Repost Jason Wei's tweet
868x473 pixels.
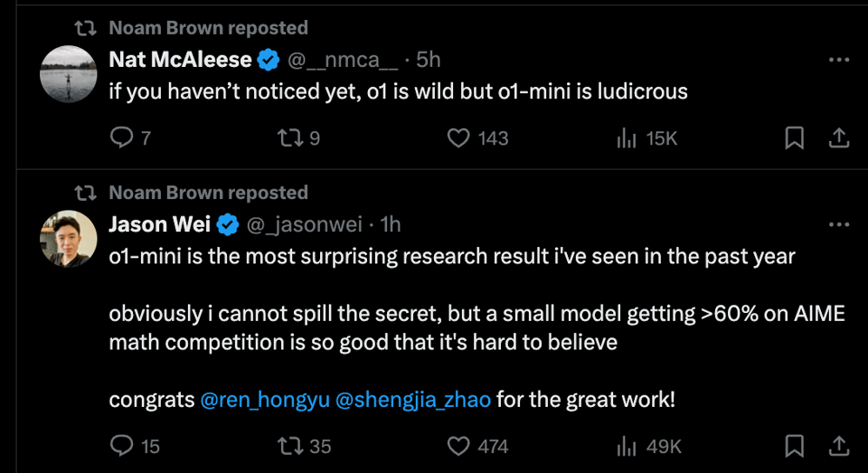click(x=289, y=446)
